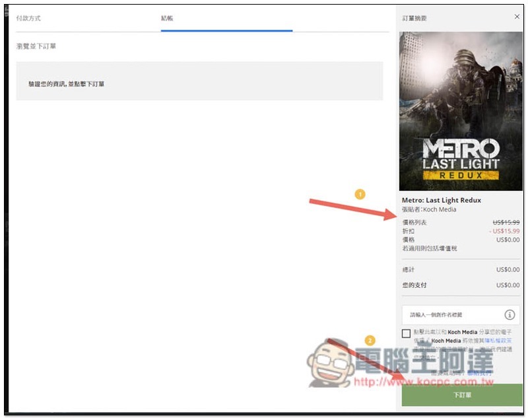Click the Metro: Last Light Redux title text
This screenshot has height=420, width=528.
[x=442, y=200]
